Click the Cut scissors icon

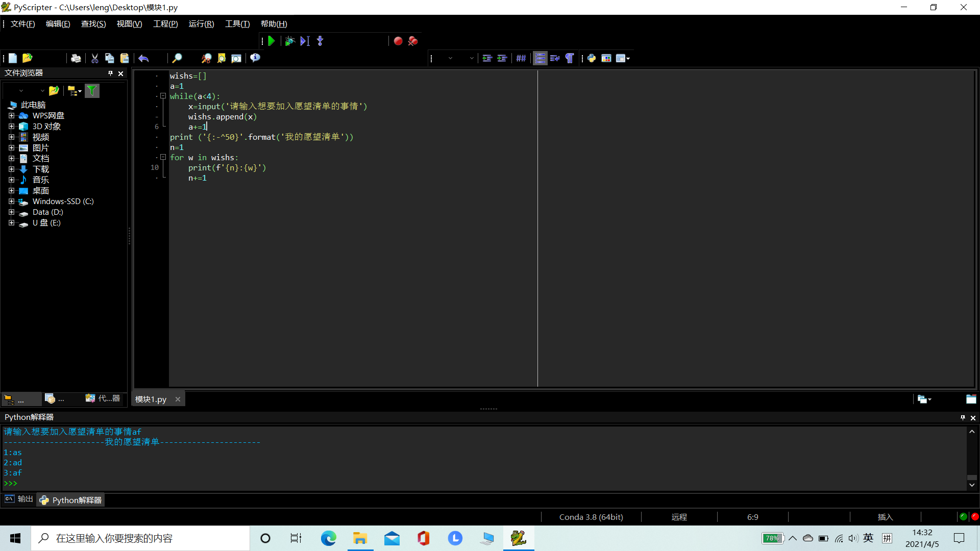click(x=95, y=59)
